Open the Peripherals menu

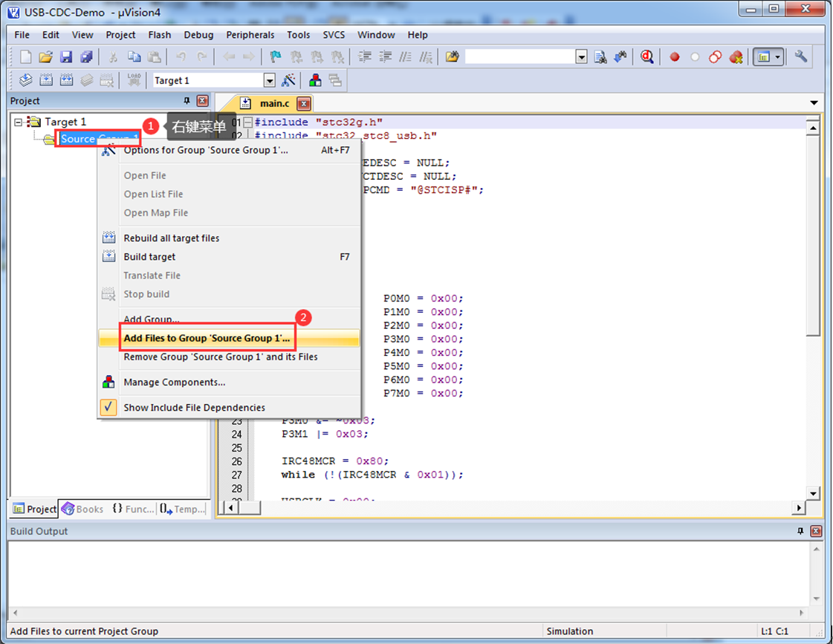coord(250,35)
